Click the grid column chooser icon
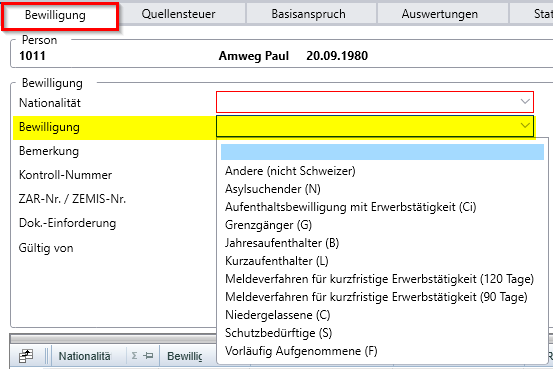 click(26, 356)
